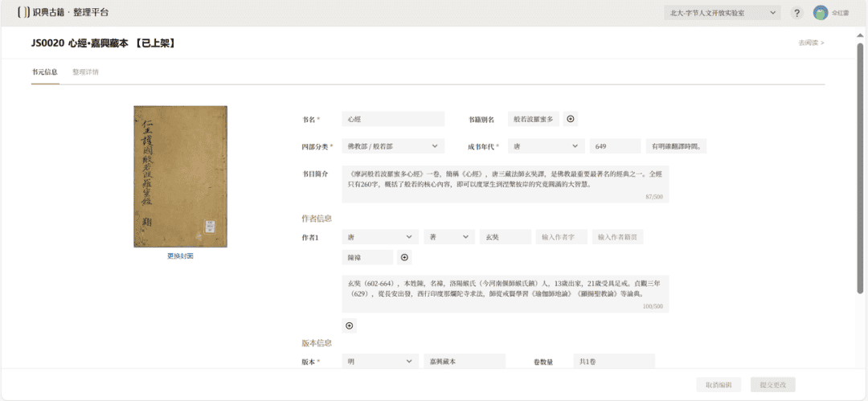868x401 pixels.
Task: Click the book alias field 般若波羅蜜多
Action: click(533, 118)
